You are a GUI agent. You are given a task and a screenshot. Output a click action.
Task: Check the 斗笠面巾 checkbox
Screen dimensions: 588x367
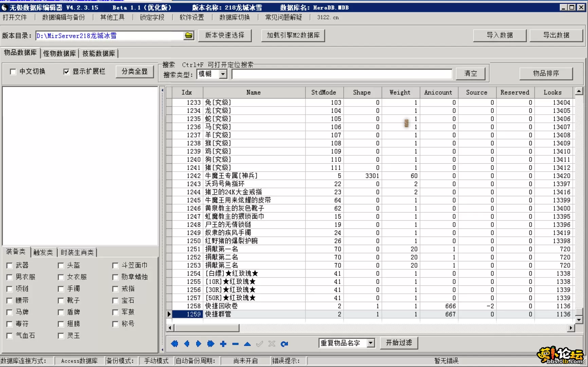pyautogui.click(x=115, y=266)
